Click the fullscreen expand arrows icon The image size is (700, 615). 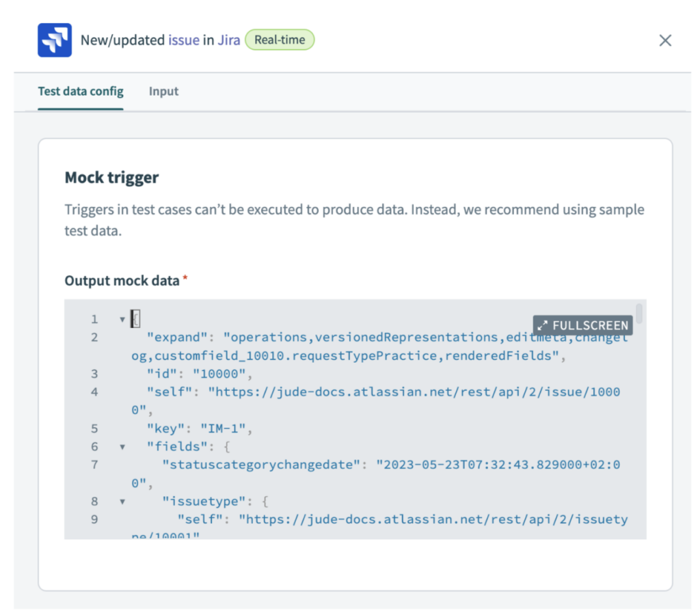(x=543, y=325)
